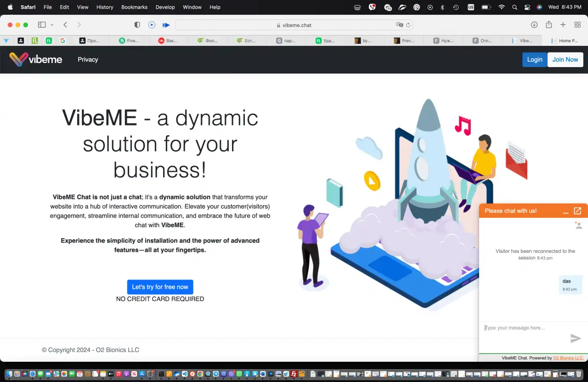588x382 pixels.
Task: Expand sidebar dropdown chevron in toolbar
Action: tap(52, 25)
